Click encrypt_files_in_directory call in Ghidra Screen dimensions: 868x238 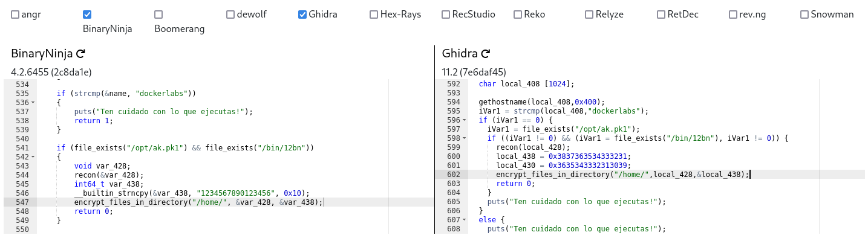coord(622,175)
